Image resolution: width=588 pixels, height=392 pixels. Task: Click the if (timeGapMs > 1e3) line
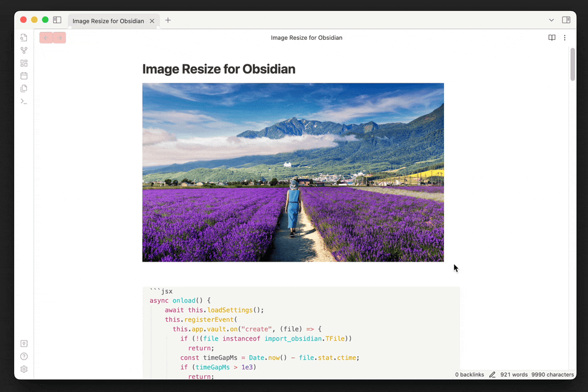[x=218, y=367]
